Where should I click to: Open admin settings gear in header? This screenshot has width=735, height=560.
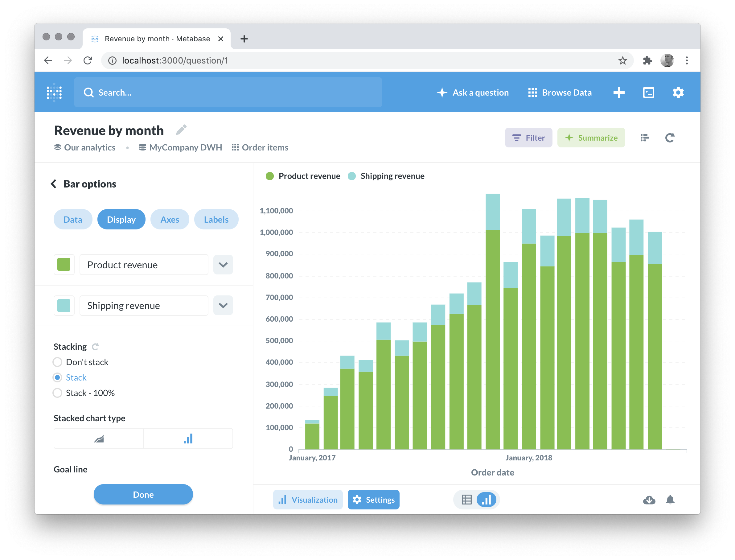[x=678, y=93]
